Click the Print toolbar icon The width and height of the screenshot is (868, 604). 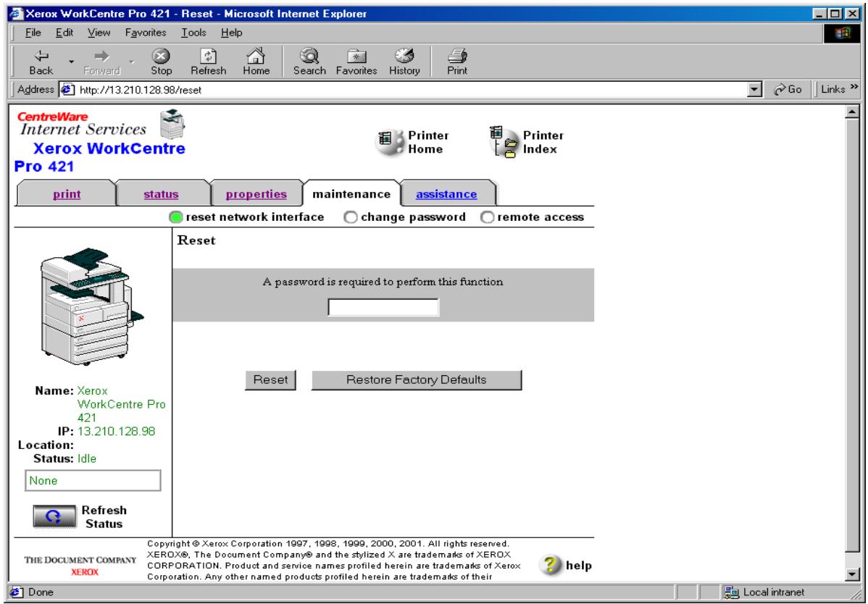457,62
